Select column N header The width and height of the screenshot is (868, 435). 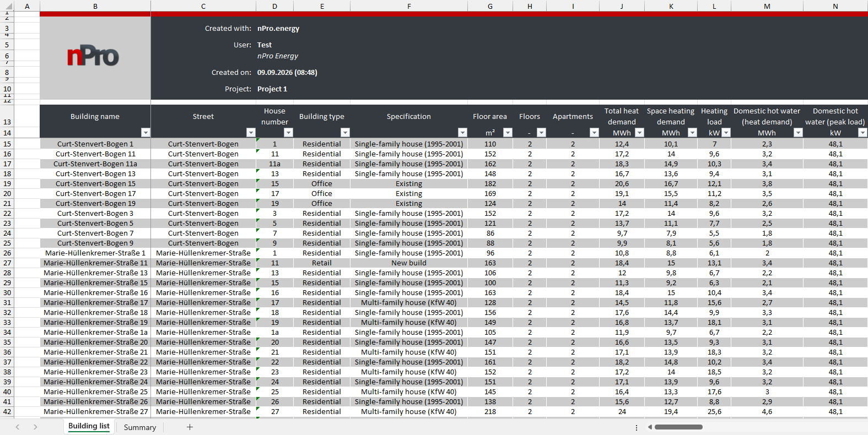pyautogui.click(x=835, y=6)
